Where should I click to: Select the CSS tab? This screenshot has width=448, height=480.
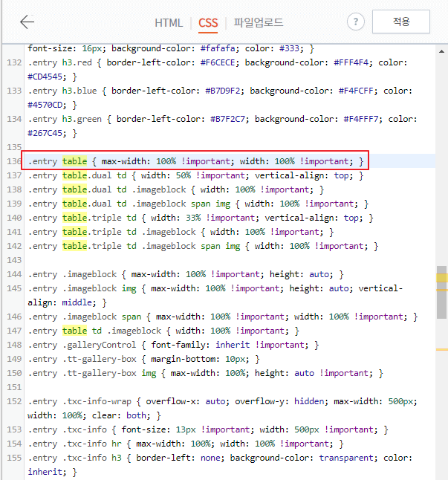point(208,22)
